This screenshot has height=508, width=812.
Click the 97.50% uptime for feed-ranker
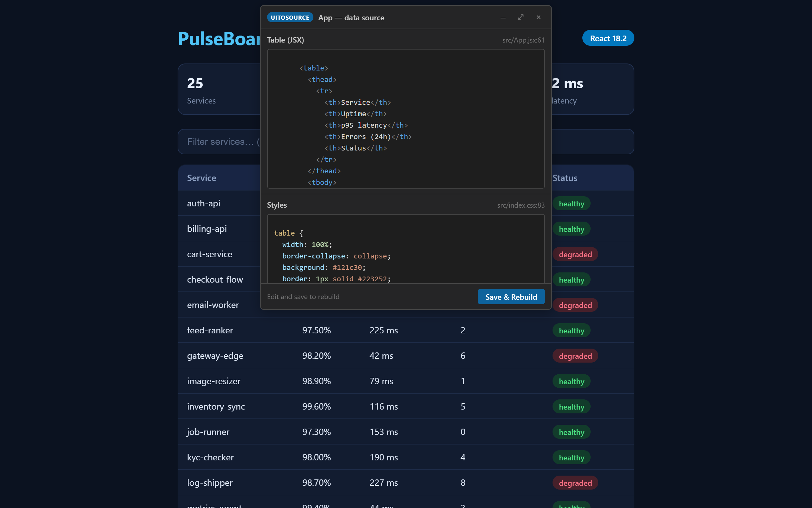tap(317, 330)
